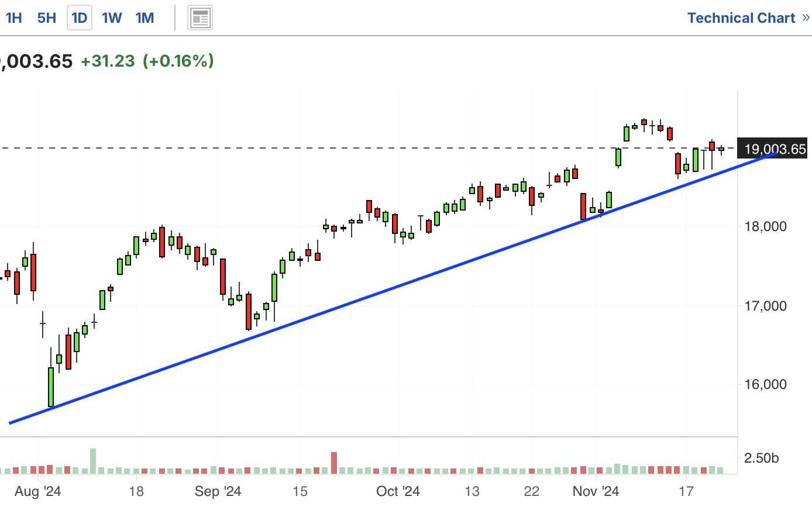The width and height of the screenshot is (812, 510).
Task: Click the tall red volume bar in September
Action: (x=334, y=463)
